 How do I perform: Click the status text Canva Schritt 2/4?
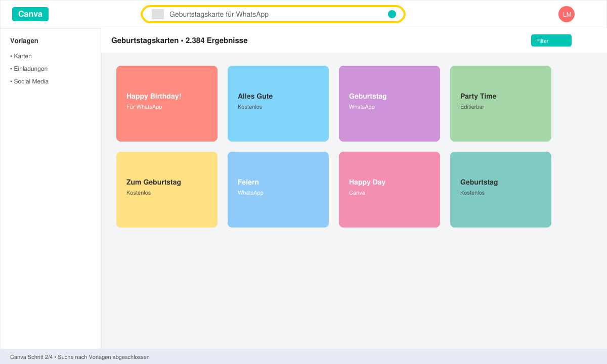click(31, 357)
